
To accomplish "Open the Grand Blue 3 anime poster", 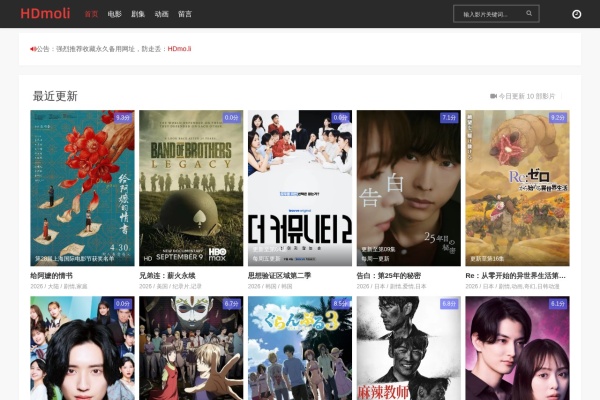I will (x=300, y=348).
